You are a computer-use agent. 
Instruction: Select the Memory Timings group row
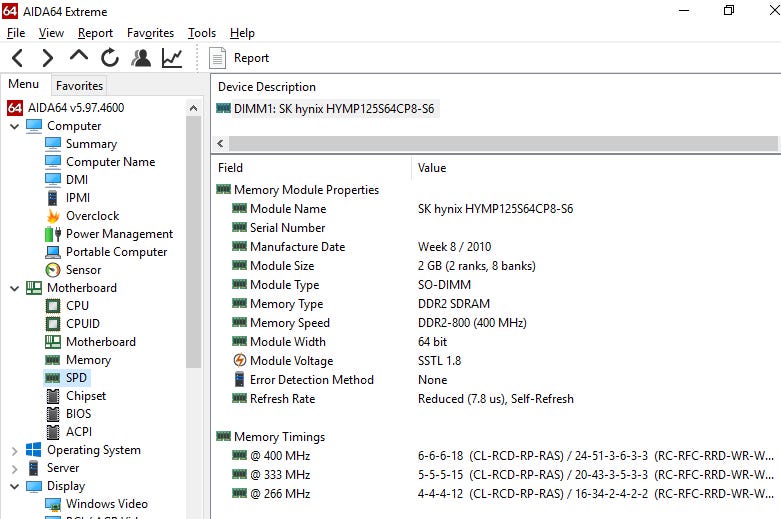[270, 437]
